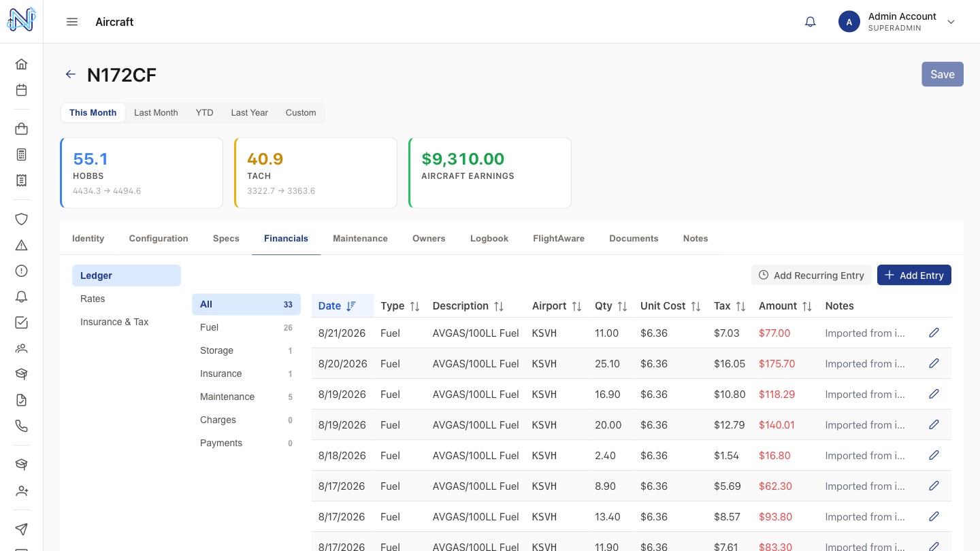Click Add Recurring Entry button
The height and width of the screenshot is (551, 980).
pos(811,275)
